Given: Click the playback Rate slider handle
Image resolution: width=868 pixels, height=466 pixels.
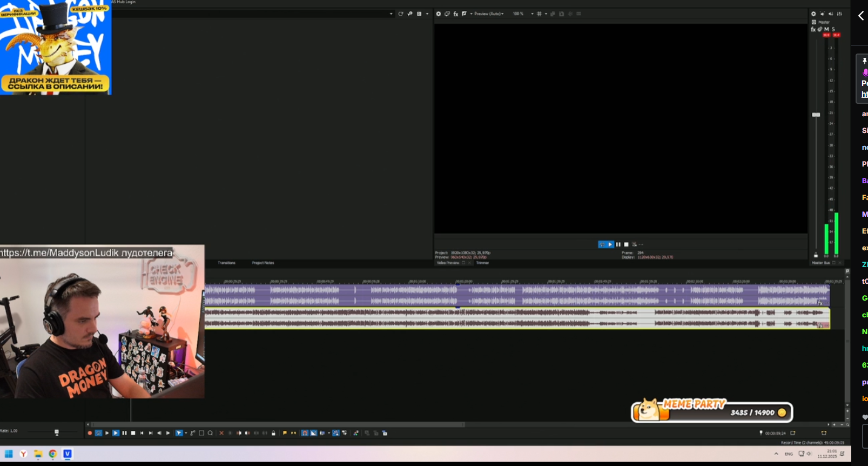Looking at the screenshot, I should [x=57, y=432].
